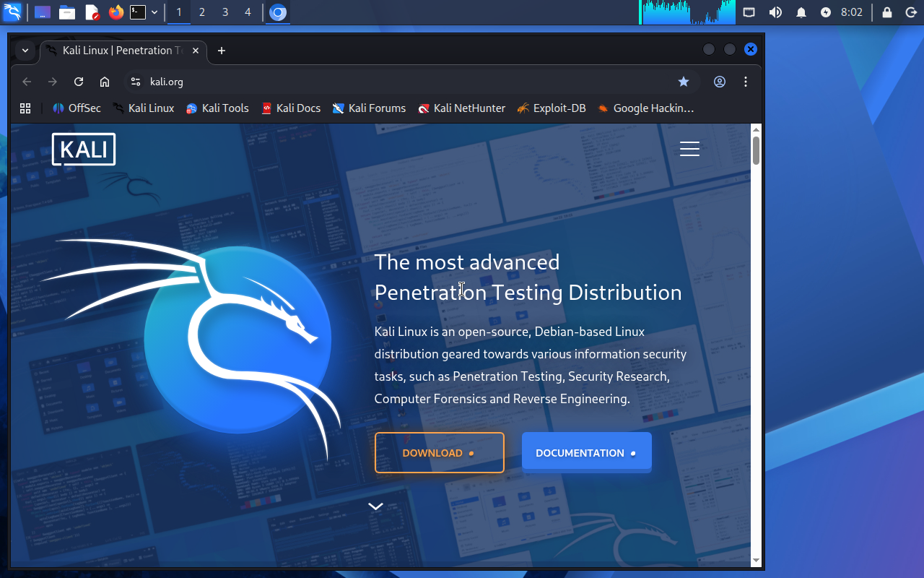The width and height of the screenshot is (924, 578).
Task: Expand the terminal dropdown arrow in the panel
Action: click(x=154, y=12)
